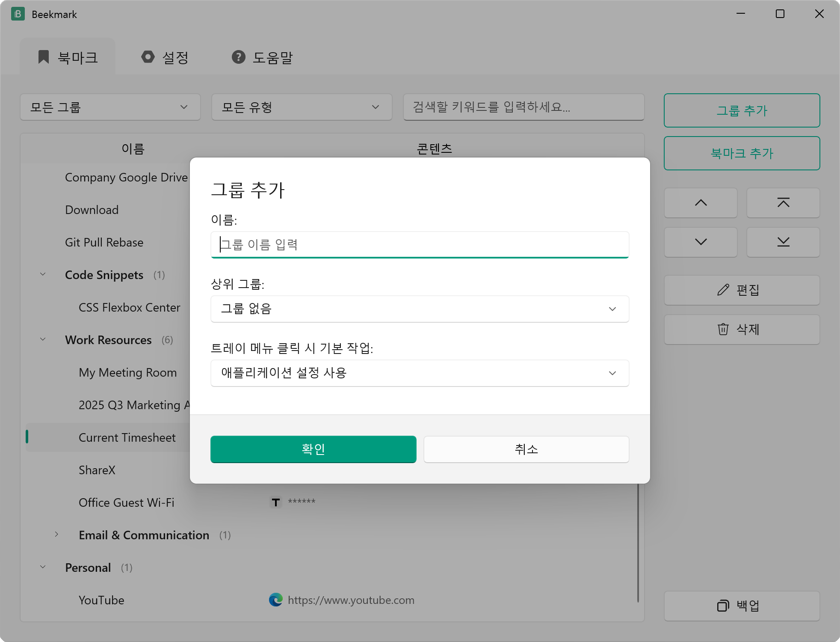Switch to the 도움말 tab
The height and width of the screenshot is (642, 840).
(x=262, y=57)
